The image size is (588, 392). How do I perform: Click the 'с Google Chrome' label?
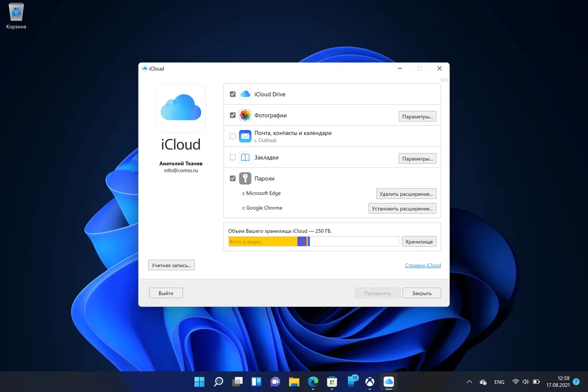tap(262, 208)
